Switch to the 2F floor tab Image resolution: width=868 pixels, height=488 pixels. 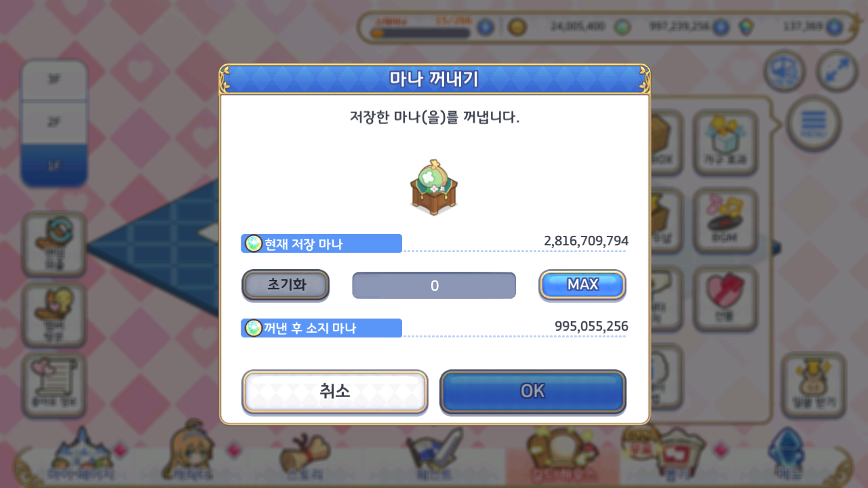pos(54,123)
